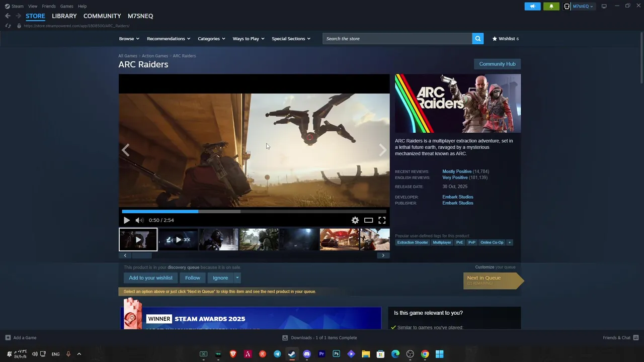The image size is (644, 362).
Task: Click the Add a Game plus icon
Action: tap(8, 338)
